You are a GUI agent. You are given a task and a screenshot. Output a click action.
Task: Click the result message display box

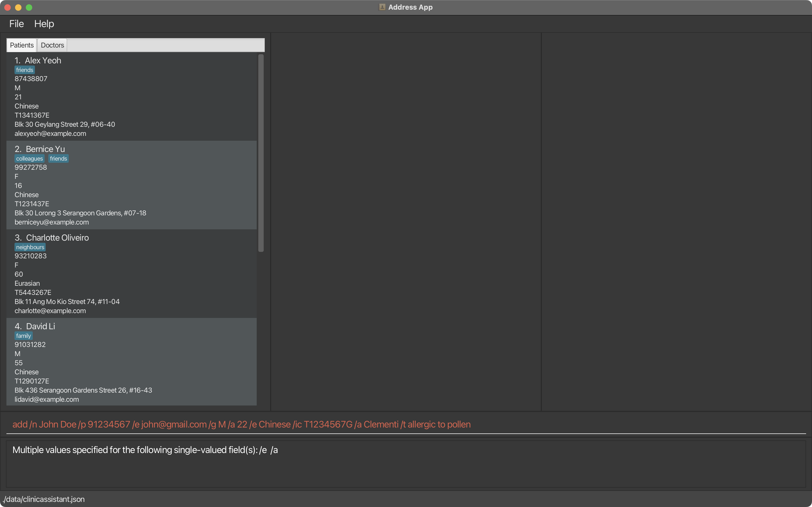click(406, 464)
